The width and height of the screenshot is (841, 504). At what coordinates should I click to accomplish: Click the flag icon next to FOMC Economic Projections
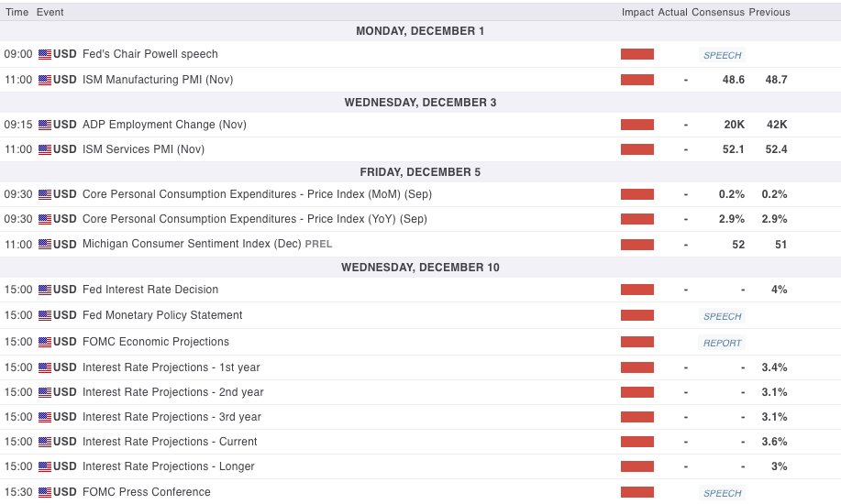pyautogui.click(x=45, y=342)
